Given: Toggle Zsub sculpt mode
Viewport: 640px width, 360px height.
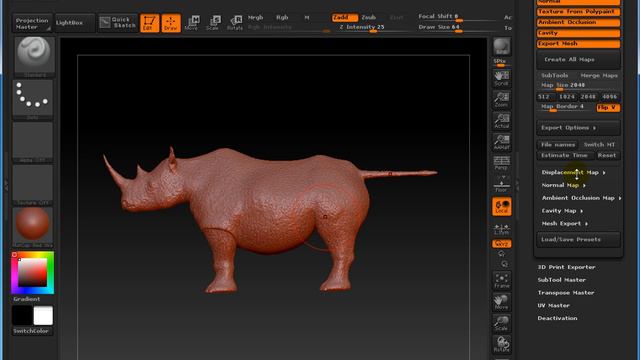Looking at the screenshot, I should [369, 18].
